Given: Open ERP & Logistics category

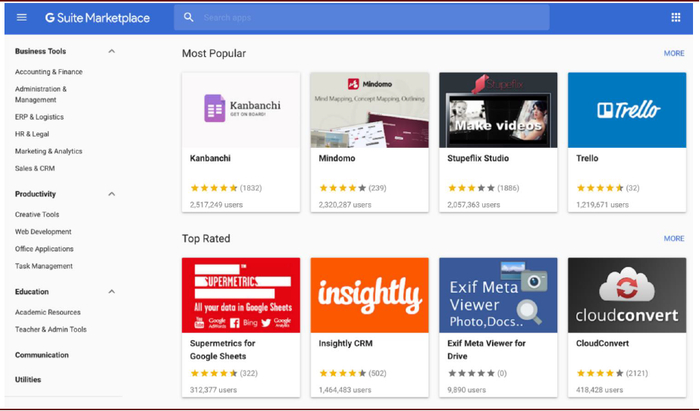Looking at the screenshot, I should tap(39, 117).
